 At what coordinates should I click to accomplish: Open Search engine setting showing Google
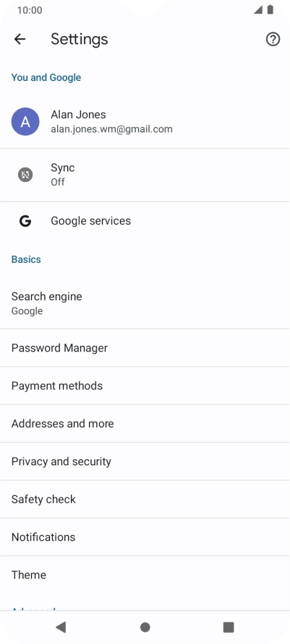point(145,303)
